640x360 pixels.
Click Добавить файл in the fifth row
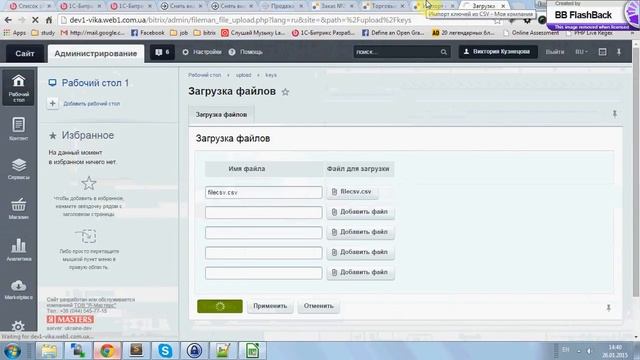[360, 272]
